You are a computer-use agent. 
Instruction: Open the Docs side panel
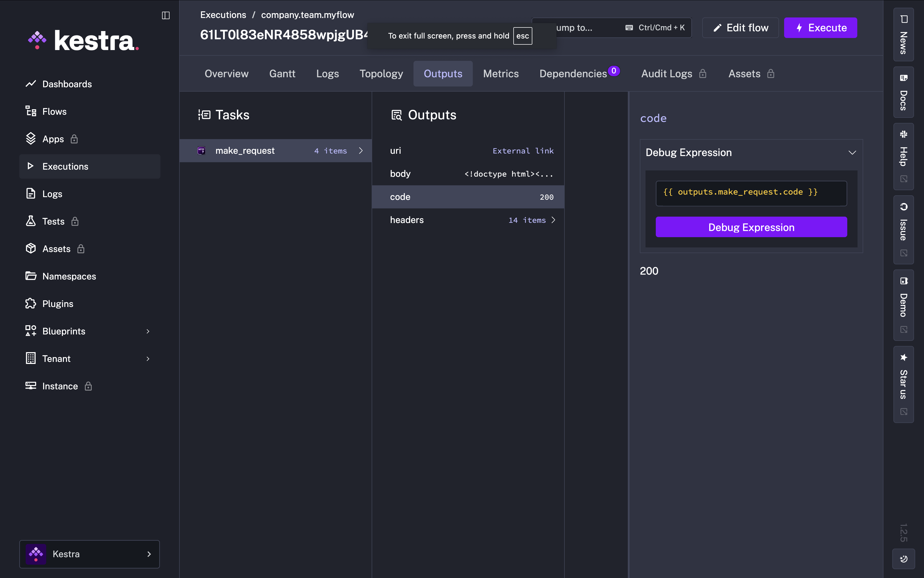(x=903, y=92)
